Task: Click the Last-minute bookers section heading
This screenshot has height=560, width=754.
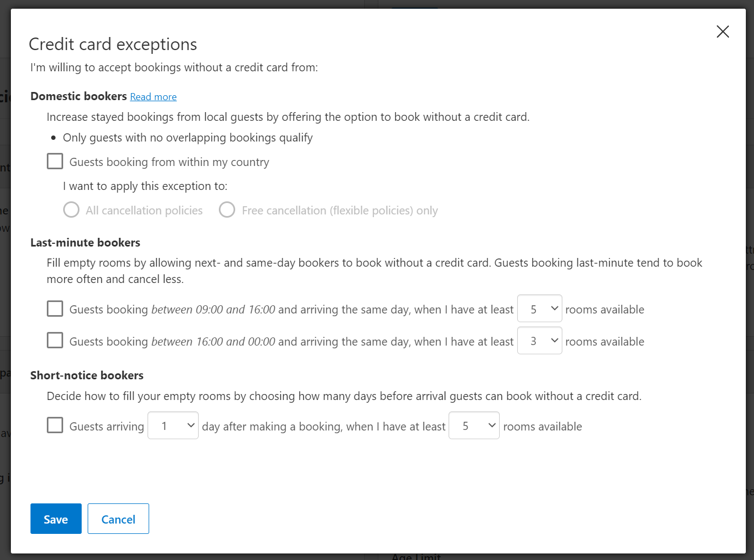Action: [85, 242]
